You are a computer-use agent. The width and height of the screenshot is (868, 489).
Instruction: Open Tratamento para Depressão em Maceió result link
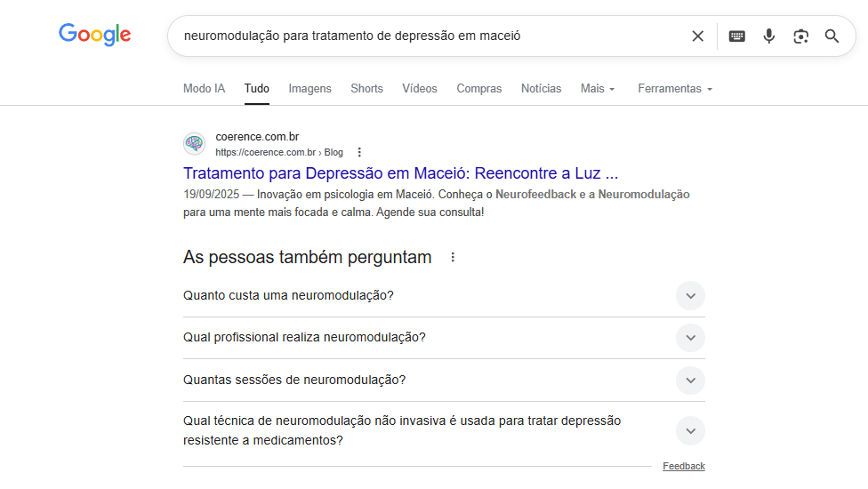(401, 173)
